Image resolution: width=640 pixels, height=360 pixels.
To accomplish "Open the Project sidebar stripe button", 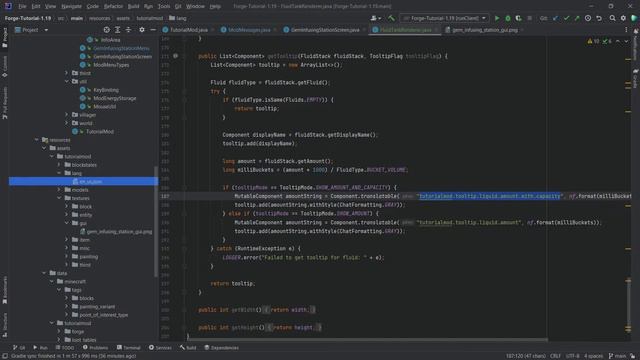I will tap(4, 38).
